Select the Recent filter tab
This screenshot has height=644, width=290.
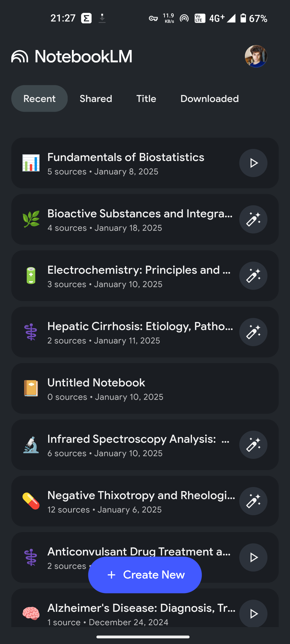tap(39, 98)
